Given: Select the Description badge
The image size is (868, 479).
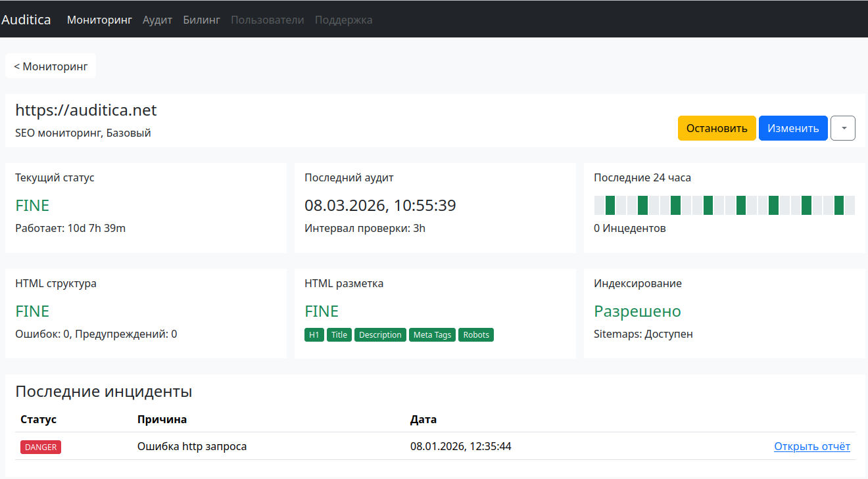Looking at the screenshot, I should pos(380,334).
